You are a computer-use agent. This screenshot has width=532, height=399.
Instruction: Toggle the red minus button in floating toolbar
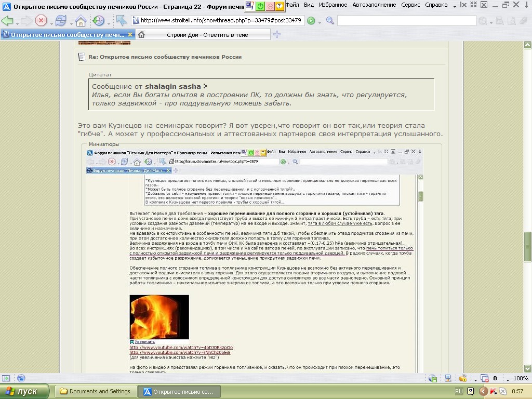click(x=270, y=6)
